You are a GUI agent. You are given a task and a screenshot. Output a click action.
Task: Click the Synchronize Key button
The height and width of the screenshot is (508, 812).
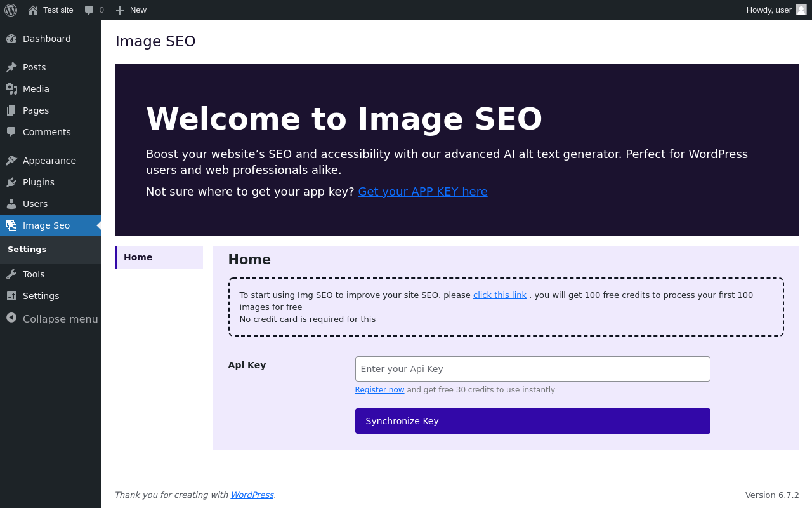click(533, 421)
